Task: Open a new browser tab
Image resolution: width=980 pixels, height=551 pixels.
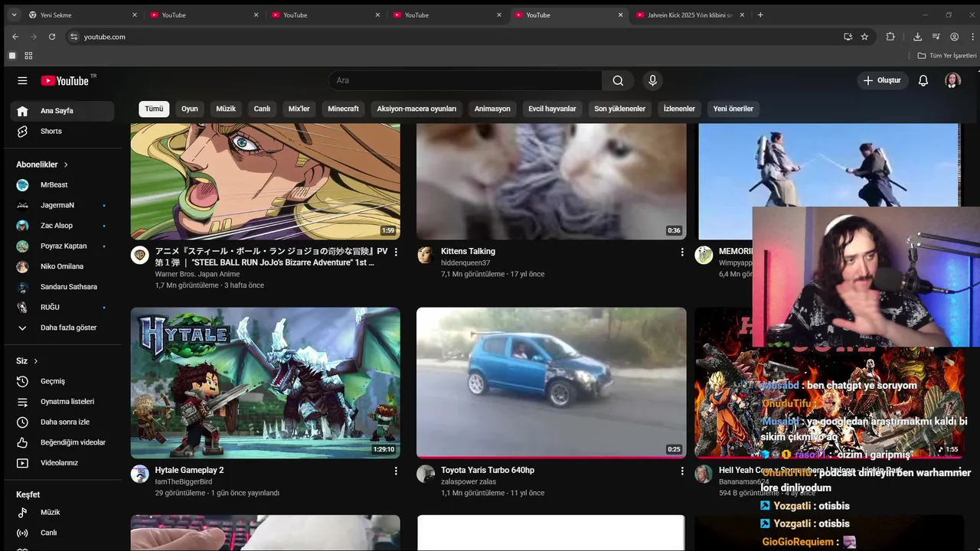Action: [760, 15]
